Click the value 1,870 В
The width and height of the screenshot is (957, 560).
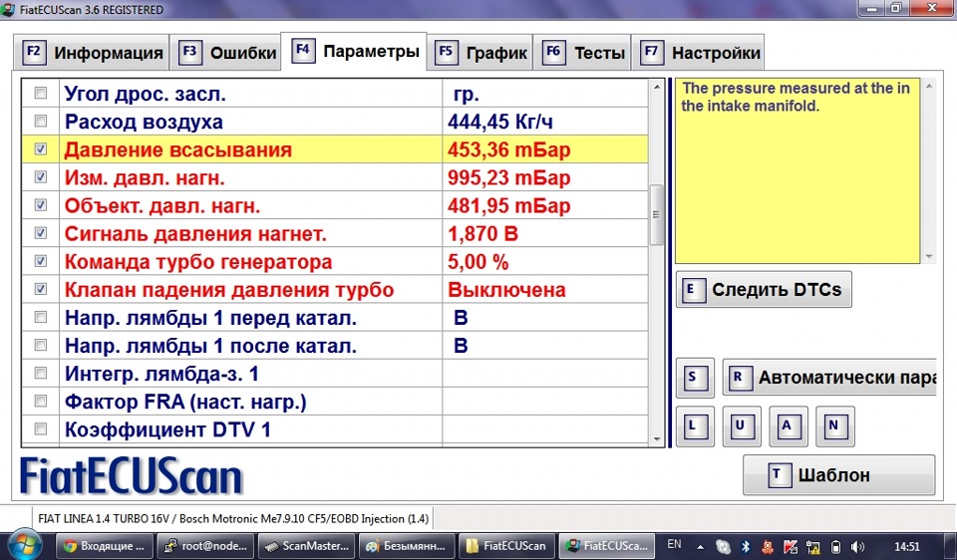[482, 233]
